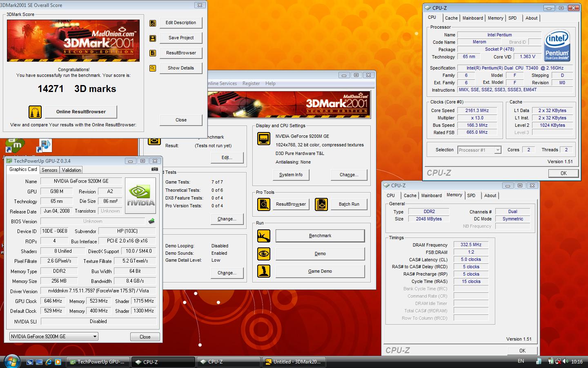Click OK in the CPU-Z CPU window
Viewport: 588px width, 368px height.
(563, 173)
